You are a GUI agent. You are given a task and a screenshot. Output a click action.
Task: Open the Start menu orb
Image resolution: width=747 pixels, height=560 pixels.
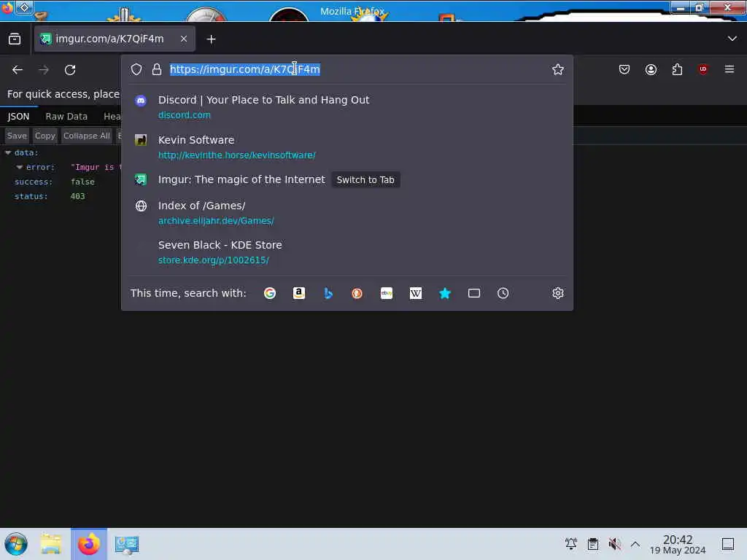[16, 544]
